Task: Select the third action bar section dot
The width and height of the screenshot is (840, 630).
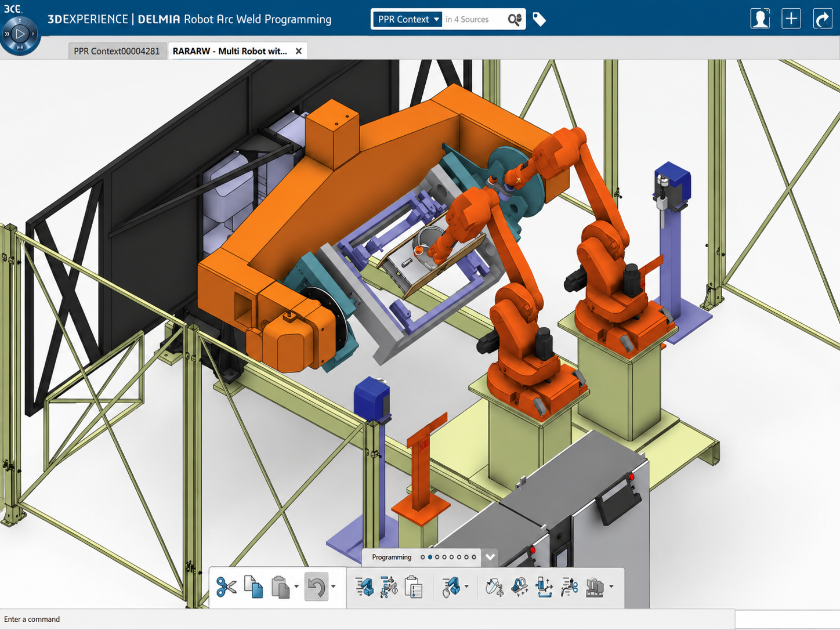Action: point(437,557)
